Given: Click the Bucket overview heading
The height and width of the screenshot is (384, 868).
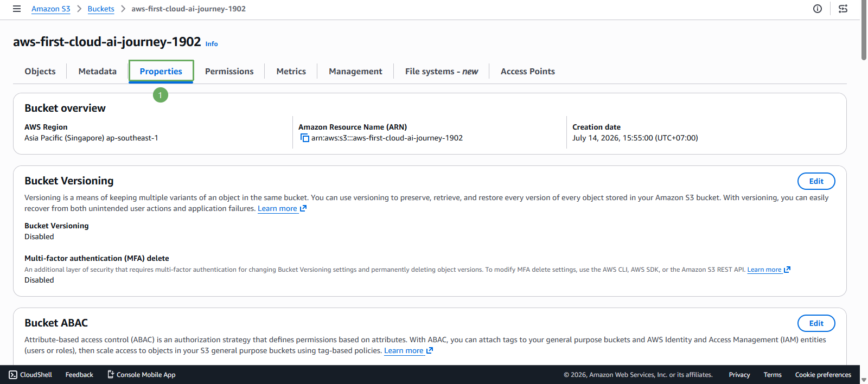Looking at the screenshot, I should [x=65, y=108].
